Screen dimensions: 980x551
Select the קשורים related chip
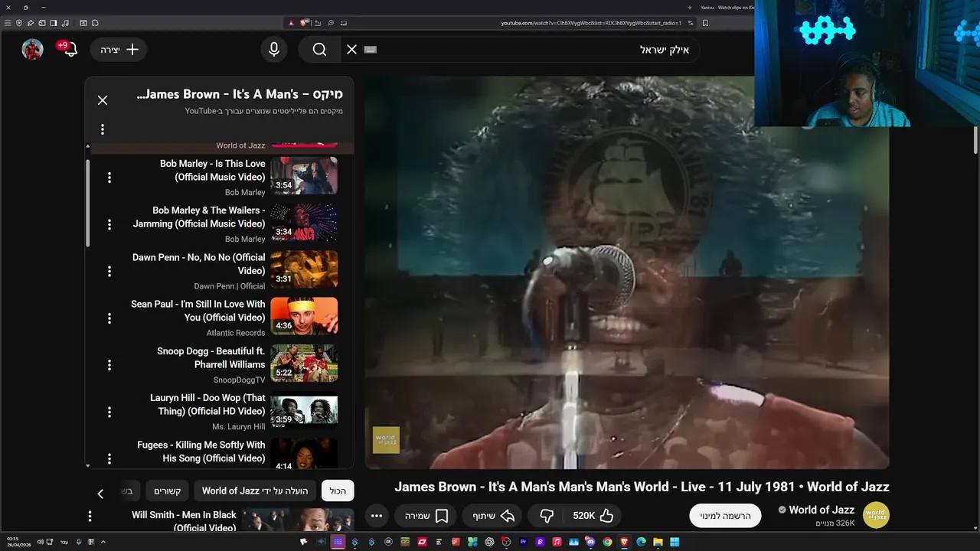coord(167,491)
